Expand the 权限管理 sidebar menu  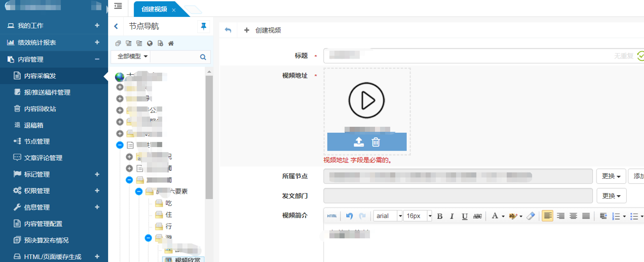[97, 191]
